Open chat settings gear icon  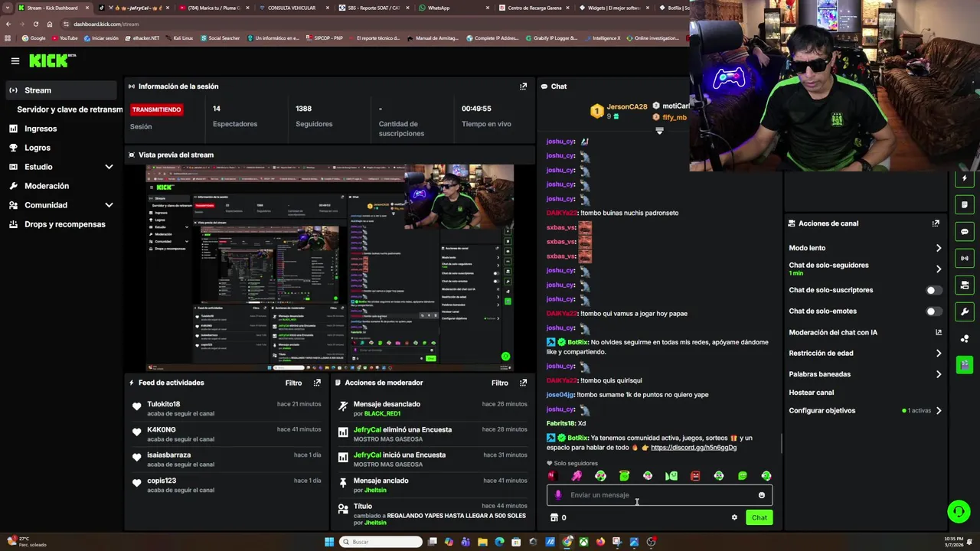(x=734, y=517)
